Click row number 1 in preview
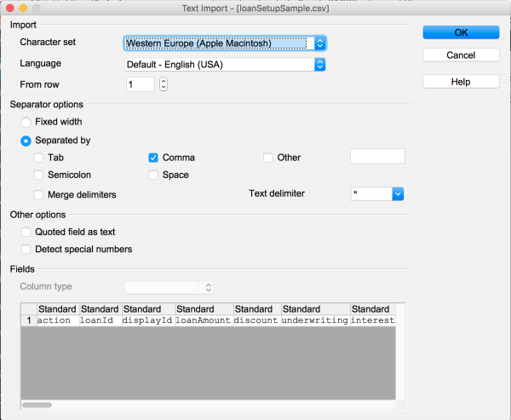Screen dimensions: 511x420 pos(29,320)
